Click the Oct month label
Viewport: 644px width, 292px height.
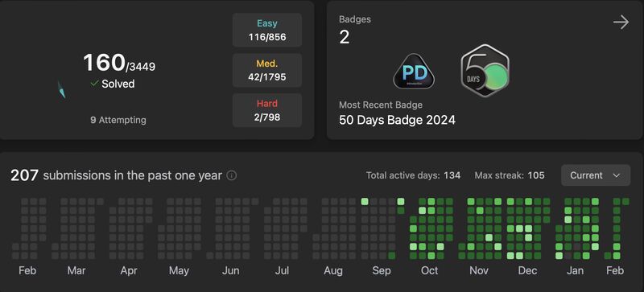click(x=430, y=270)
